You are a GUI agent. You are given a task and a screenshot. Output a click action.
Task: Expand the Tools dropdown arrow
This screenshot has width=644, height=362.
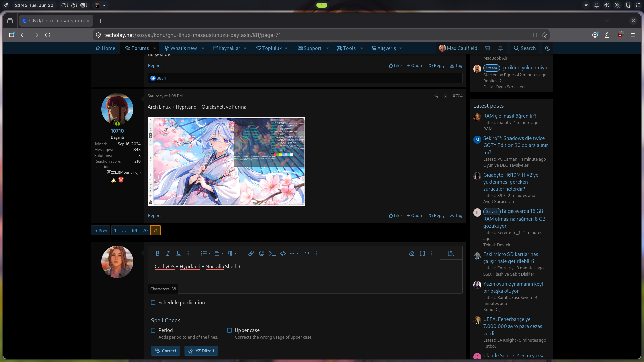pos(362,48)
